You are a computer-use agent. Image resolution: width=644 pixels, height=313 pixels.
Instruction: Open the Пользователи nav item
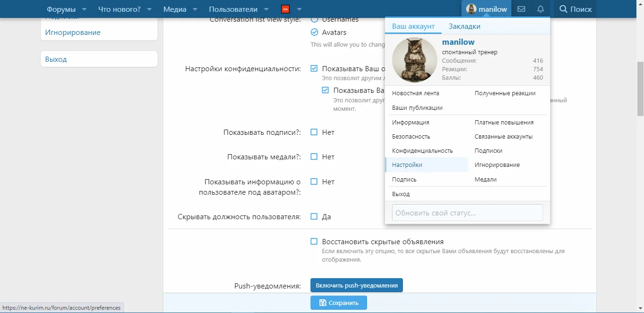pyautogui.click(x=233, y=9)
